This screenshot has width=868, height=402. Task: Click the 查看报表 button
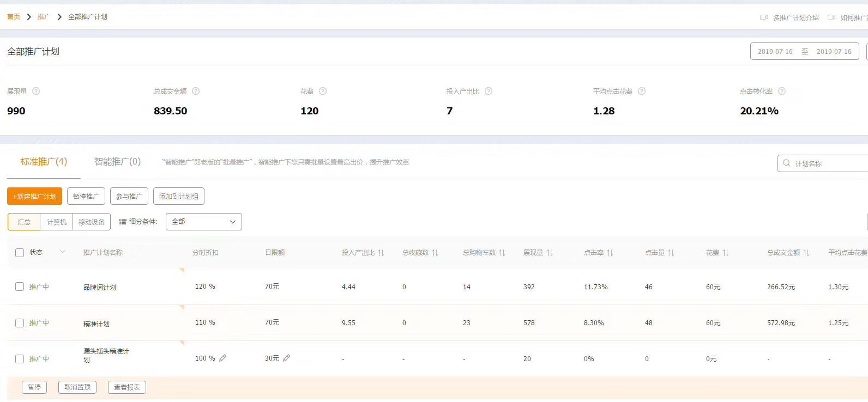(127, 387)
